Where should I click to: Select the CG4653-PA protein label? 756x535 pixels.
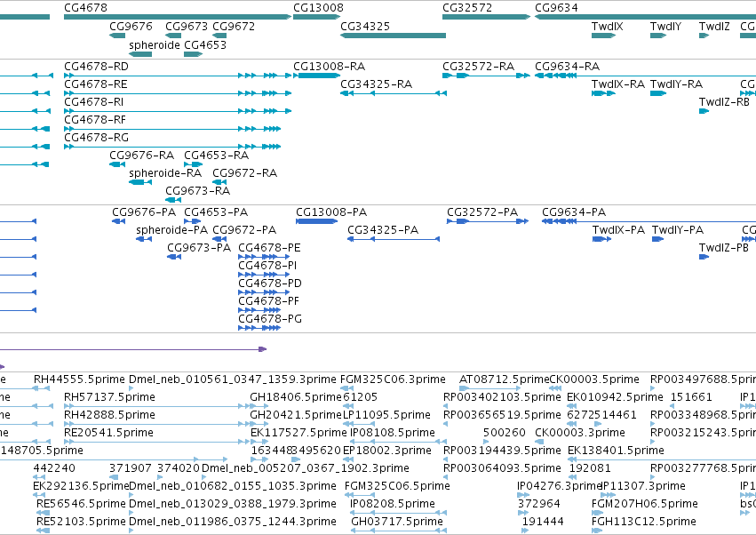pyautogui.click(x=216, y=212)
